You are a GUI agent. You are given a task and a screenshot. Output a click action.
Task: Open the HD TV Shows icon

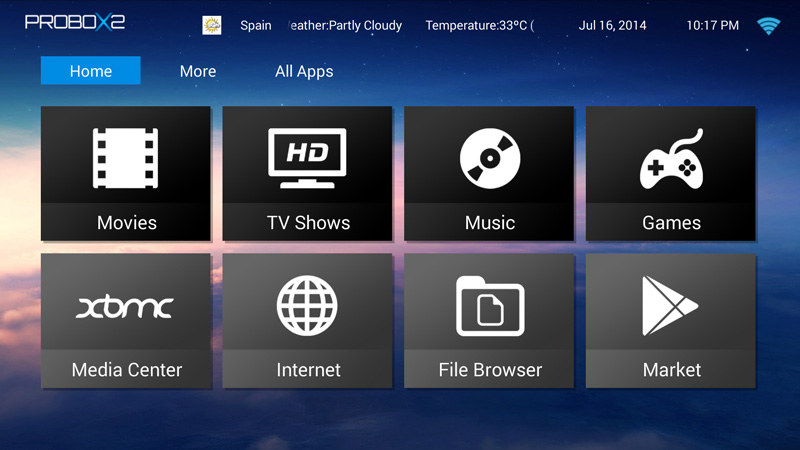[x=307, y=158]
